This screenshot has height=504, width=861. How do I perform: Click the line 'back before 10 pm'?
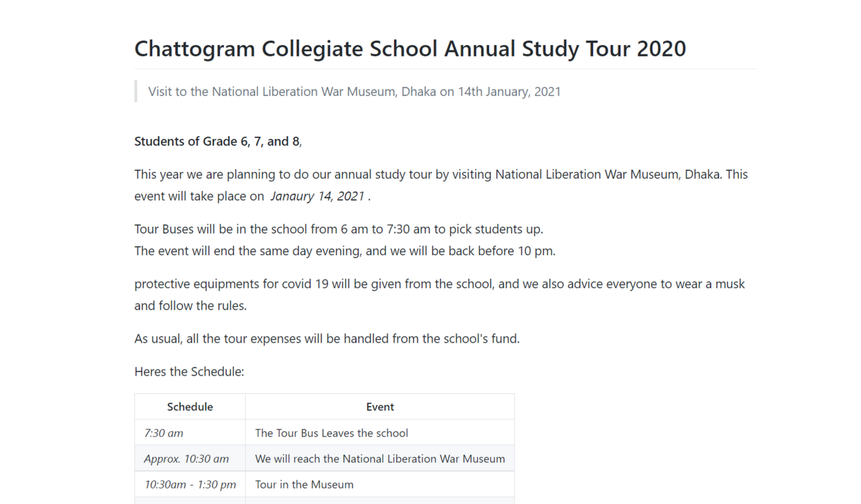coord(345,251)
